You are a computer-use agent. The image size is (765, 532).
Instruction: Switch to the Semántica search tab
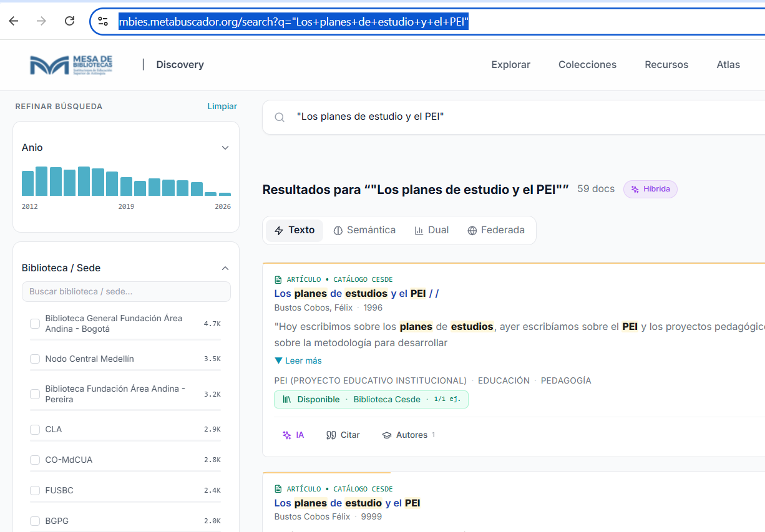click(x=364, y=230)
